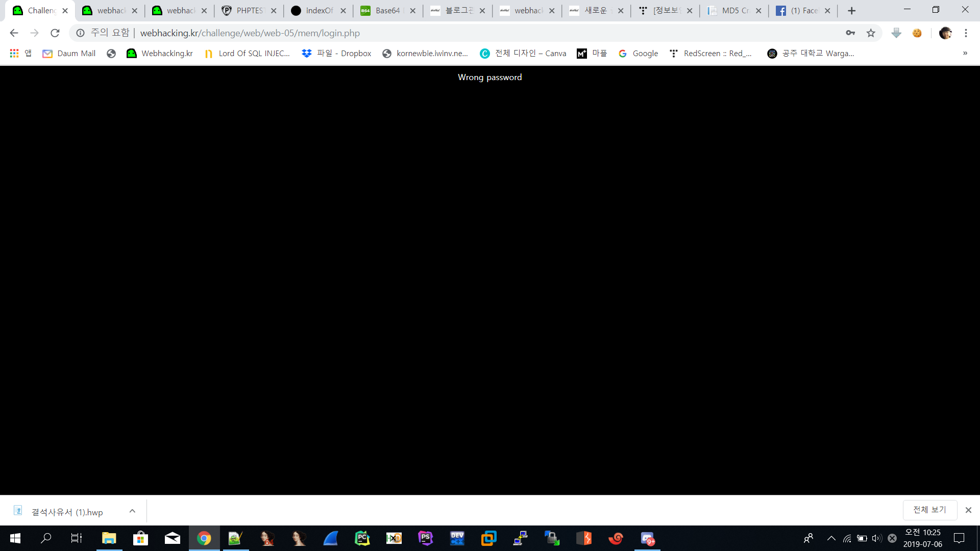Expand the hidden bookmarks overflow chevron
The width and height of the screenshot is (980, 551).
click(x=965, y=53)
